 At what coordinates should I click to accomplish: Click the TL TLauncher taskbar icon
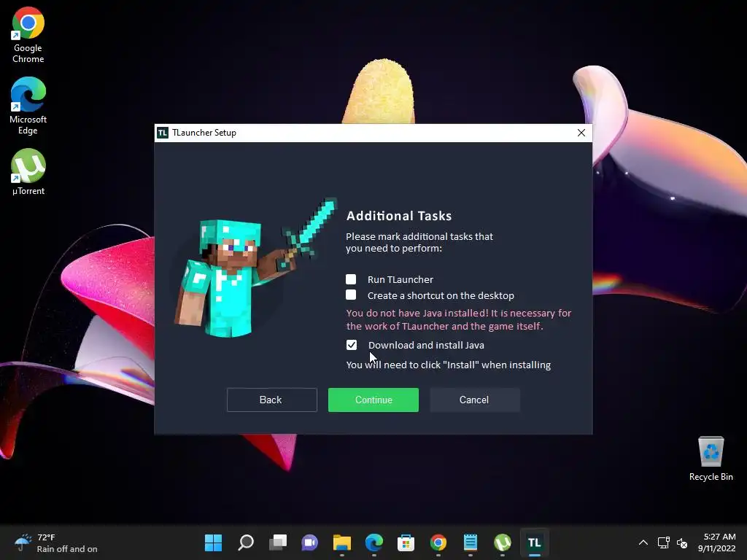point(535,542)
